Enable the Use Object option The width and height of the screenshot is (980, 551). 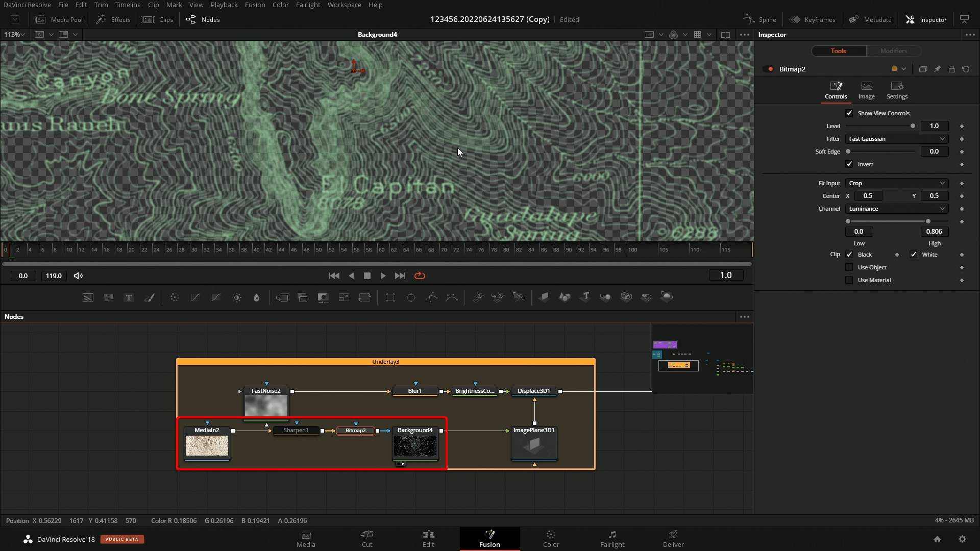tap(849, 267)
